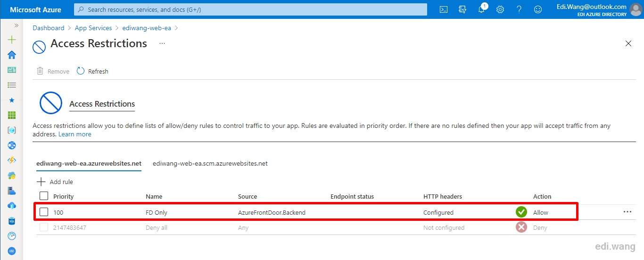The height and width of the screenshot is (260, 644).
Task: Click the AzureFrontDoor.Backend source cell
Action: tap(272, 212)
